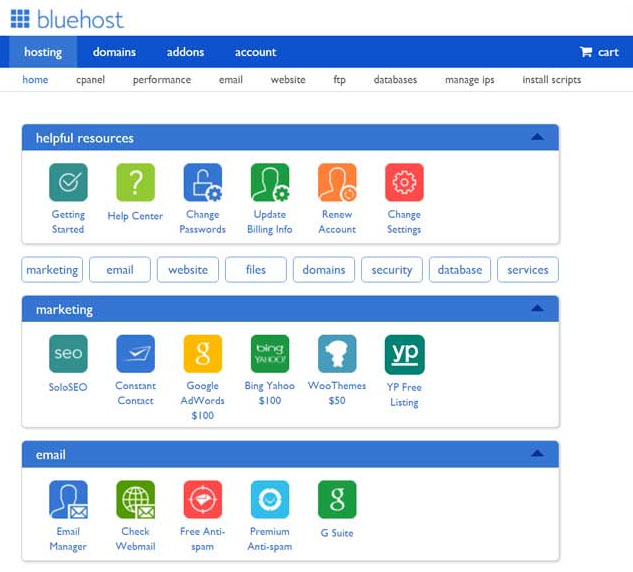Viewport: 633px width, 572px height.
Task: Click the bluehost grid logo
Action: (20, 19)
